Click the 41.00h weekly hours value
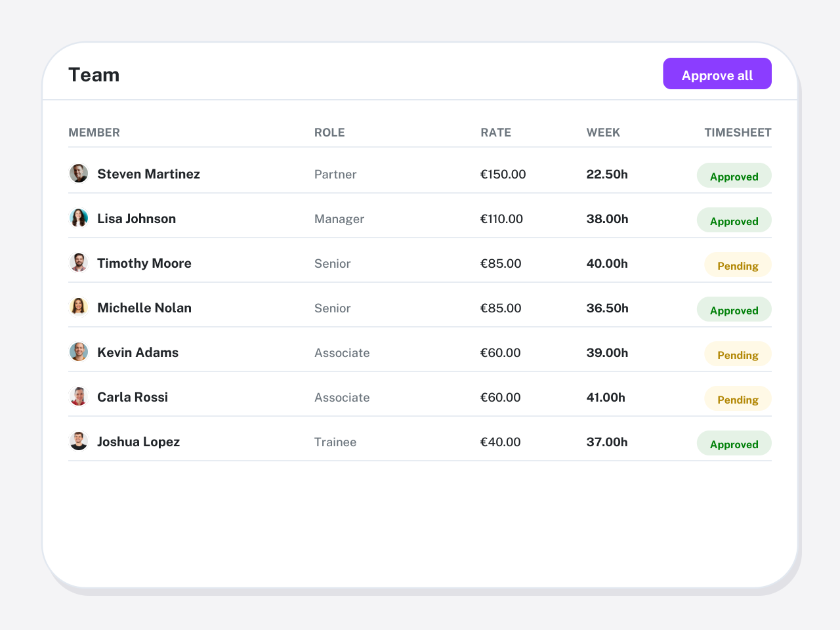The height and width of the screenshot is (630, 840). click(x=606, y=398)
